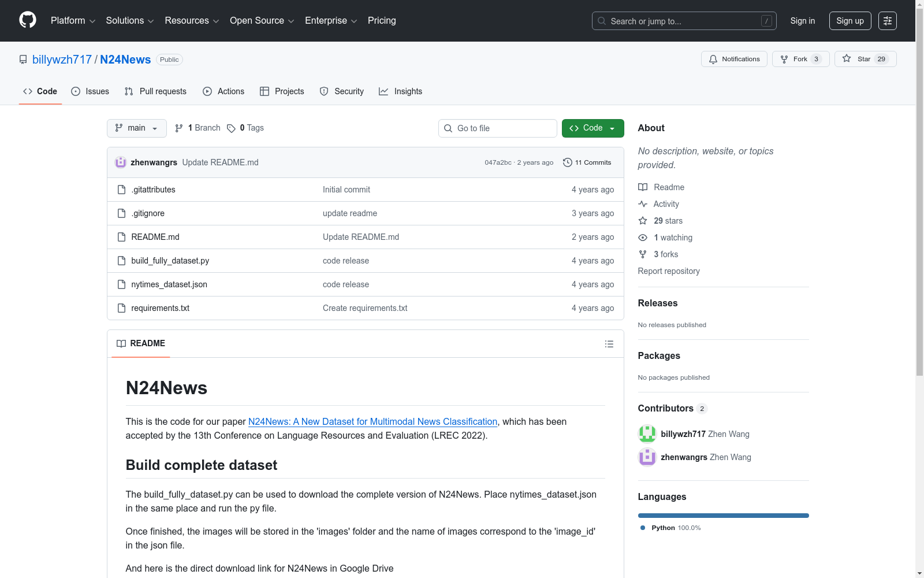924x578 pixels.
Task: Expand the Solutions menu
Action: point(130,21)
